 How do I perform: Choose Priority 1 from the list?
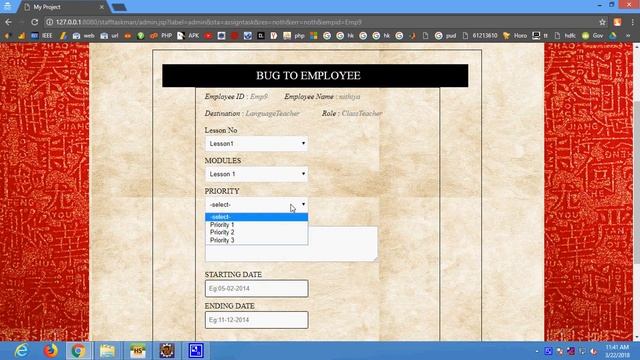coord(256,225)
